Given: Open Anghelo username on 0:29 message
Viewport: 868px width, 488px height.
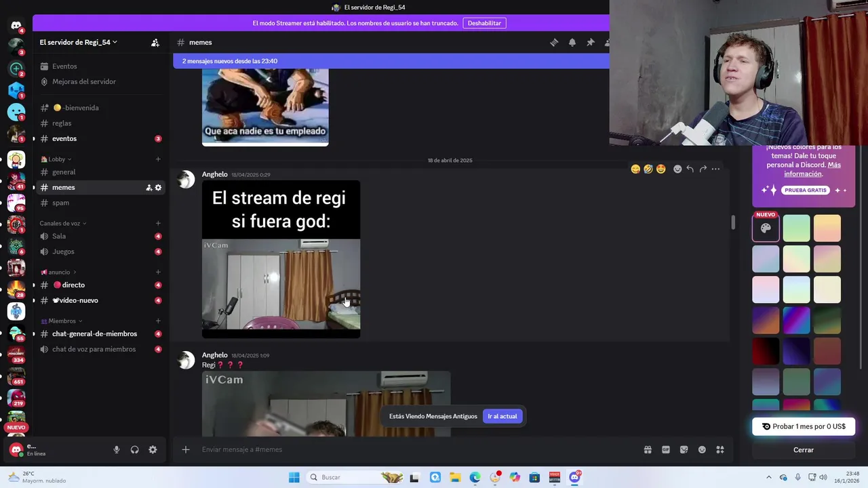Looking at the screenshot, I should [214, 174].
